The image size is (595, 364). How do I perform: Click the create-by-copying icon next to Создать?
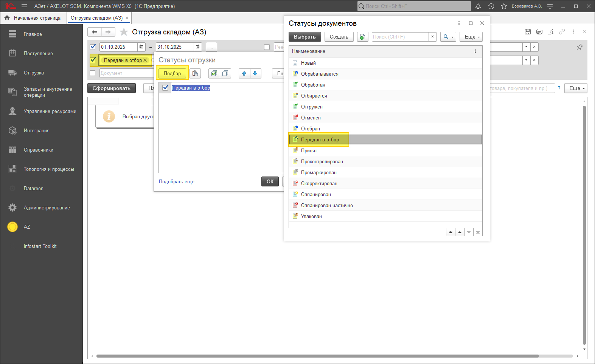click(362, 37)
